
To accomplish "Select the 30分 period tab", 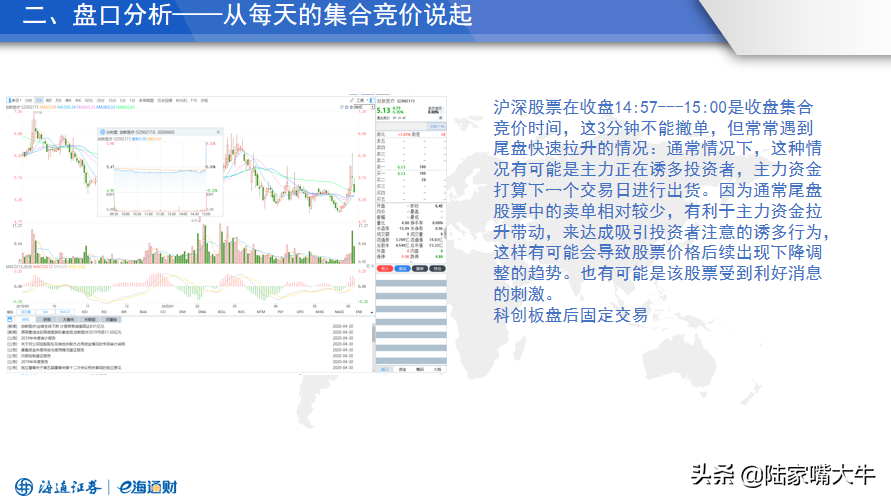I will tap(101, 100).
